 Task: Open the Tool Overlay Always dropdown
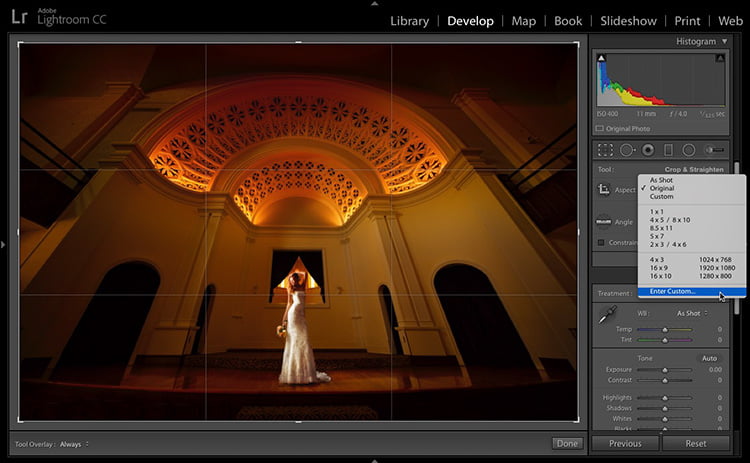coord(74,443)
